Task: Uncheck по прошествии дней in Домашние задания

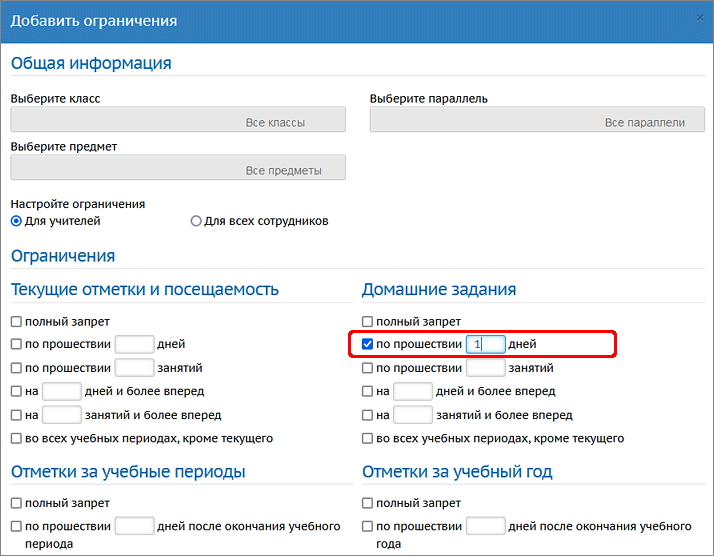Action: tap(367, 344)
